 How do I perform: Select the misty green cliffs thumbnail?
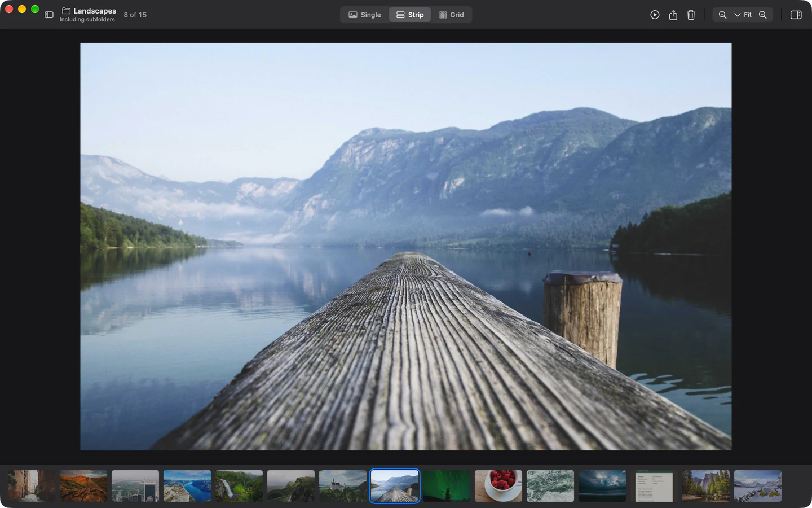click(x=291, y=486)
